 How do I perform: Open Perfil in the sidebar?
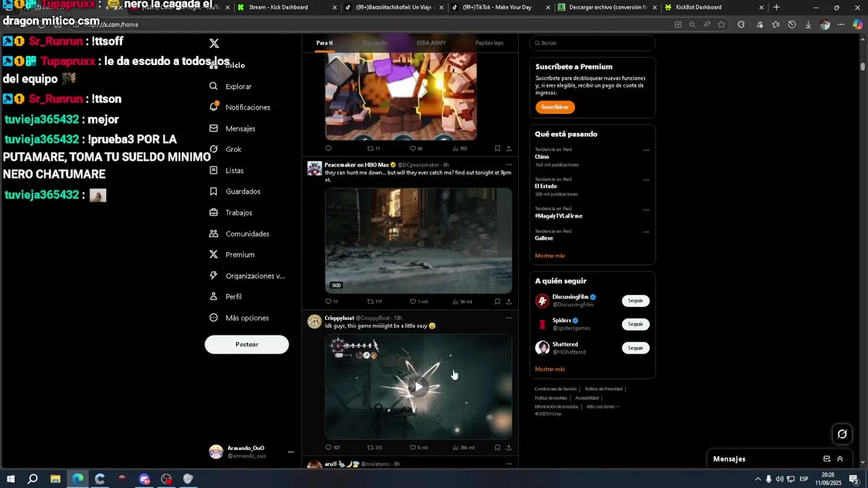pos(225,296)
